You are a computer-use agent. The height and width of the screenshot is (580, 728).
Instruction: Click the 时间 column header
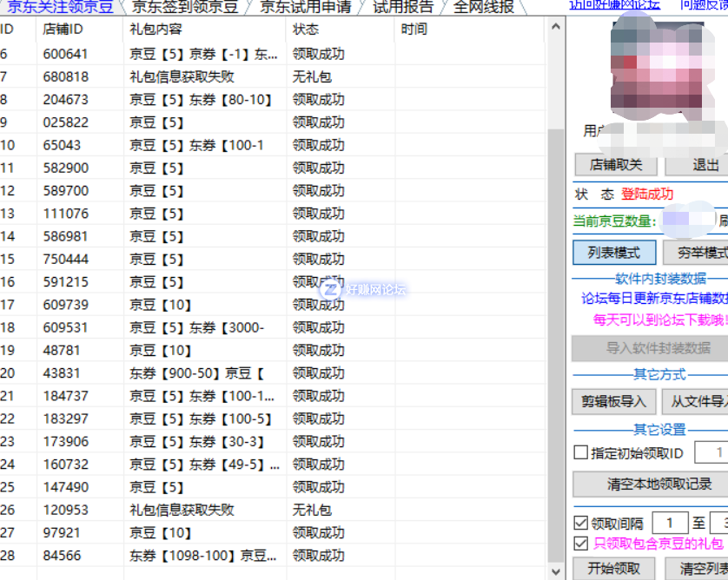(x=469, y=30)
